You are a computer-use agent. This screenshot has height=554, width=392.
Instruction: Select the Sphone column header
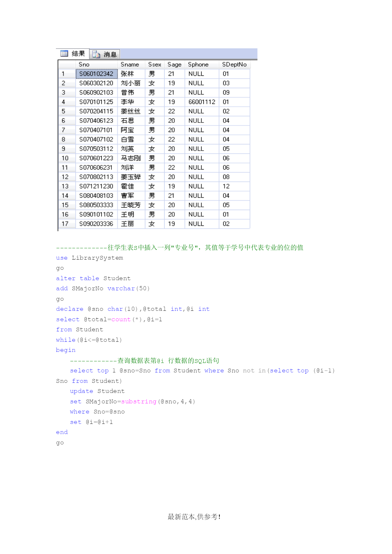pyautogui.click(x=202, y=64)
